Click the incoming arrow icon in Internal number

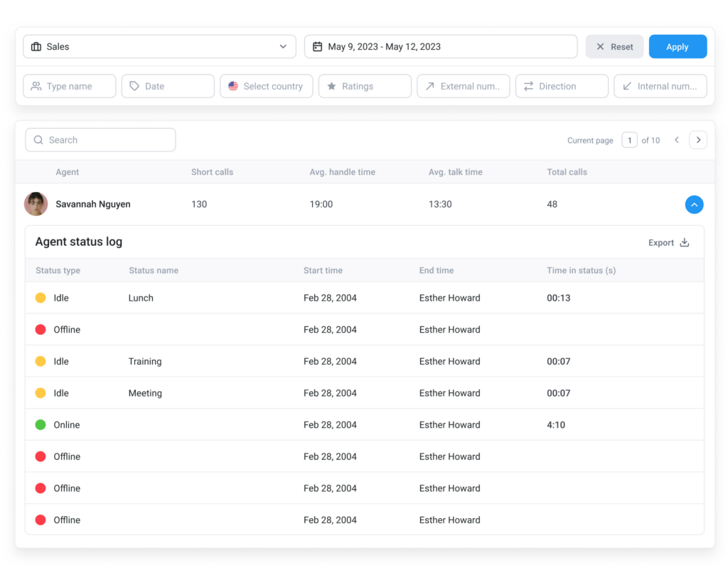coord(627,86)
